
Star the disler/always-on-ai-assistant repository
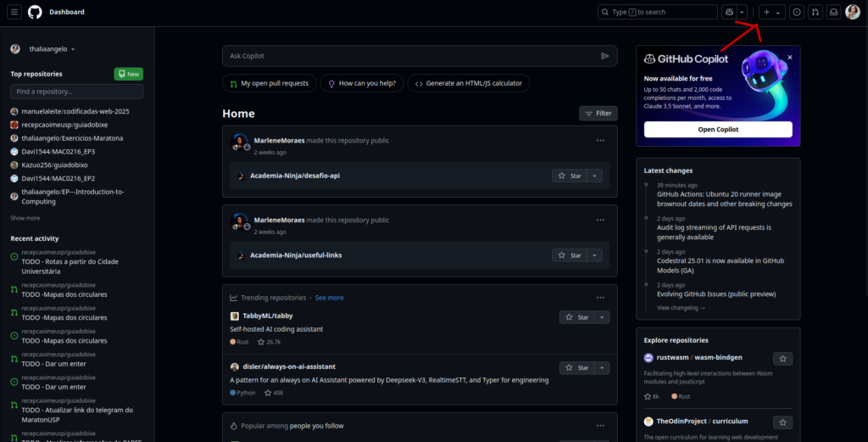(x=576, y=368)
